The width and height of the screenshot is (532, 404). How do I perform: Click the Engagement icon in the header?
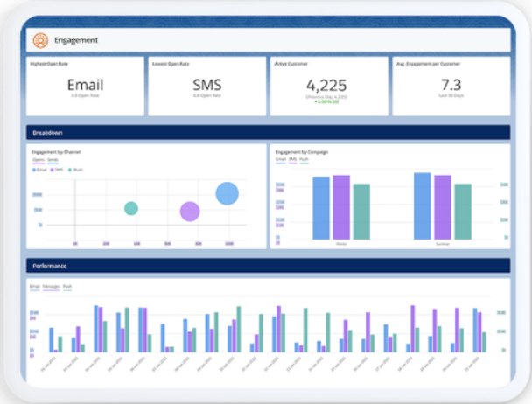(40, 39)
